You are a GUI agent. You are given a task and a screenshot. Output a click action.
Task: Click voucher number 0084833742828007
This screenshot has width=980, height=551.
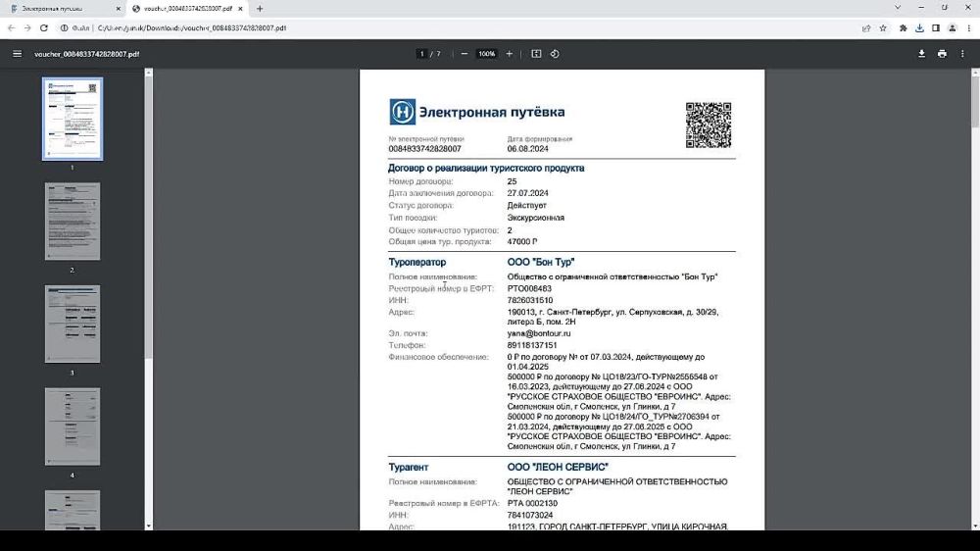point(425,149)
